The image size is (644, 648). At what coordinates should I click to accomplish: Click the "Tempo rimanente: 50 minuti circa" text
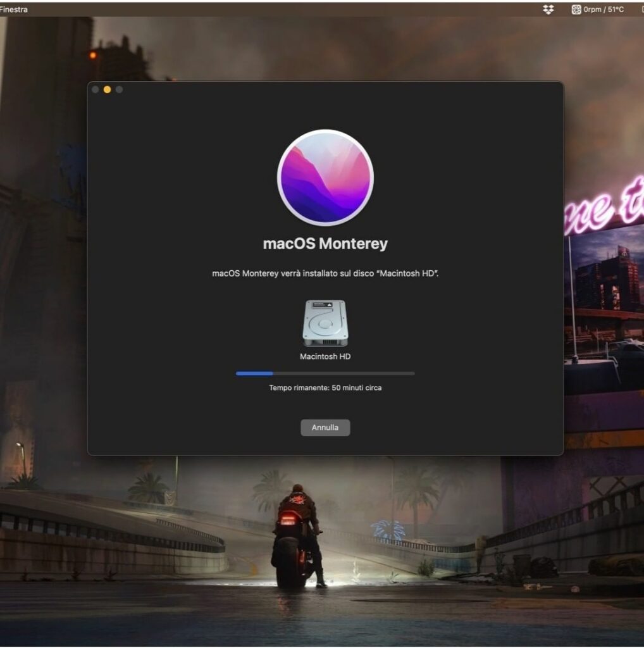pos(325,388)
